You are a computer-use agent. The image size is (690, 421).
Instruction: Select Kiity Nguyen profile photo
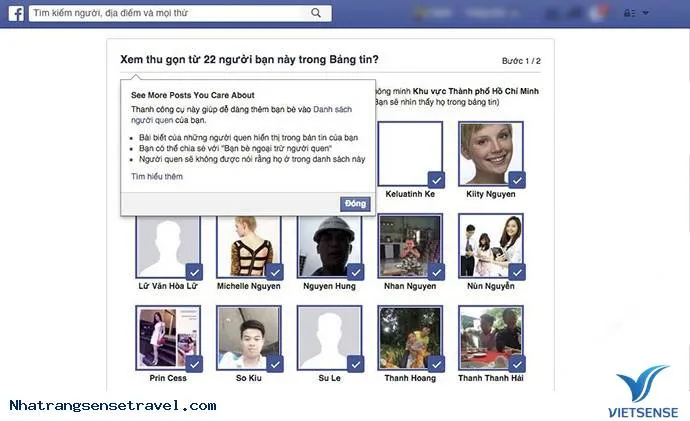point(491,154)
